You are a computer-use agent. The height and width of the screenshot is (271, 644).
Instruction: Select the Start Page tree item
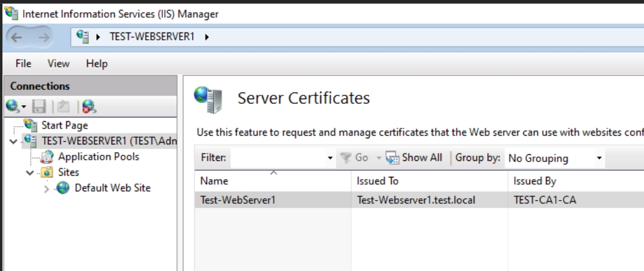pyautogui.click(x=64, y=125)
